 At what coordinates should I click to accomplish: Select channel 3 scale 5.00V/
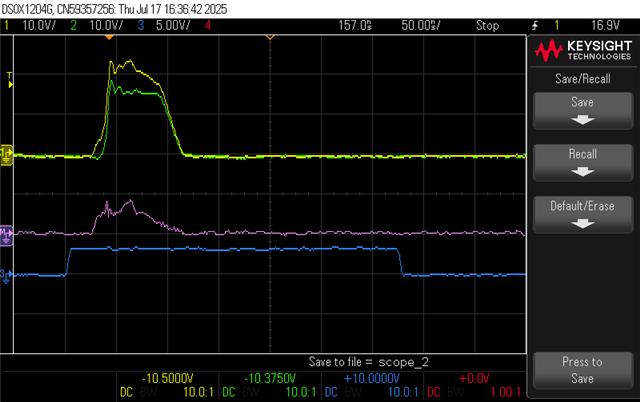(x=173, y=25)
